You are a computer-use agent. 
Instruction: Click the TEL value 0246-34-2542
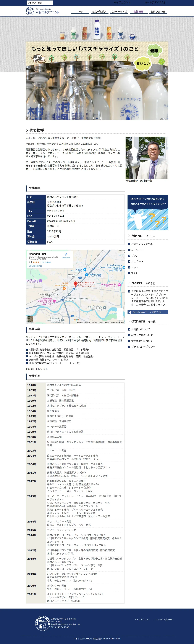56,211
